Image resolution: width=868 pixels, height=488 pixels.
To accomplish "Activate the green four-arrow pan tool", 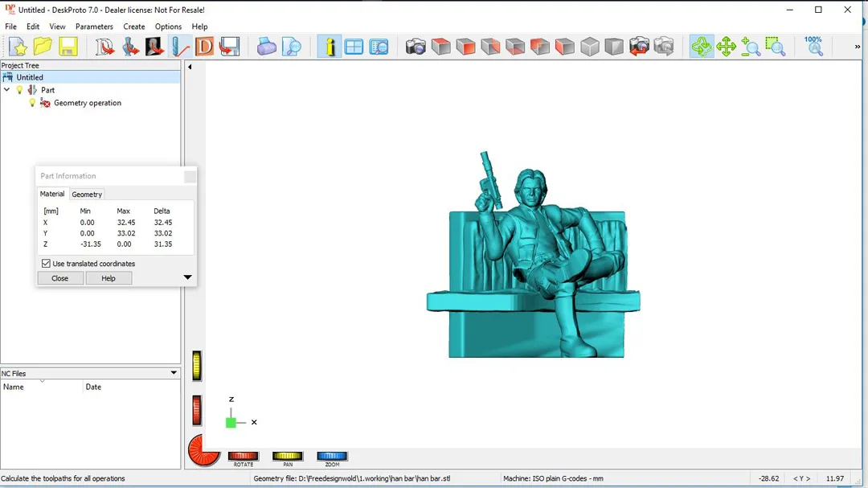I will 726,47.
